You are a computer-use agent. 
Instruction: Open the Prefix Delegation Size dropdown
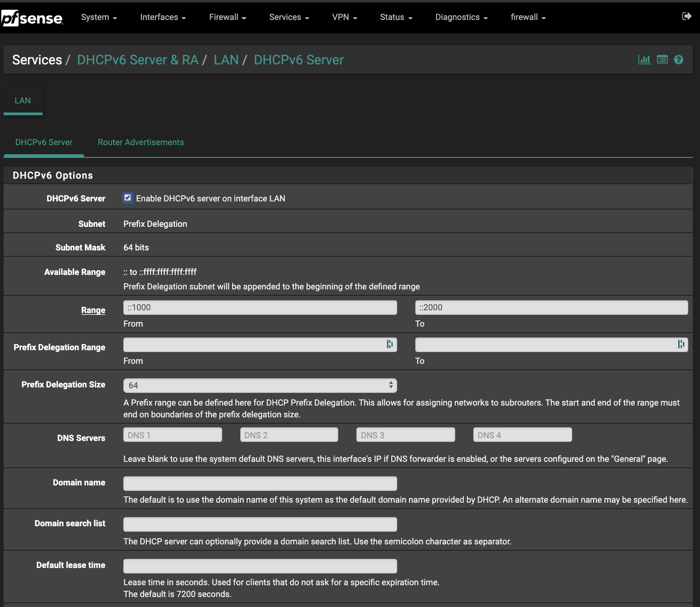(x=260, y=385)
